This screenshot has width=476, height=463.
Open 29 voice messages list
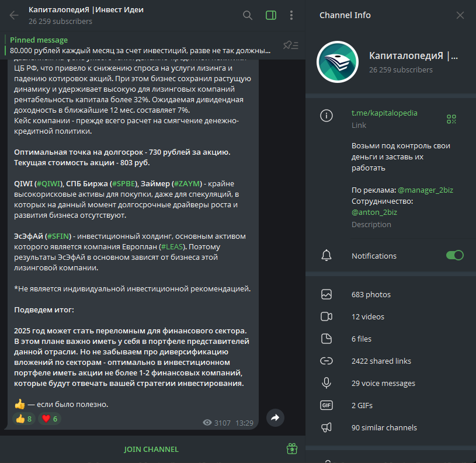391,383
